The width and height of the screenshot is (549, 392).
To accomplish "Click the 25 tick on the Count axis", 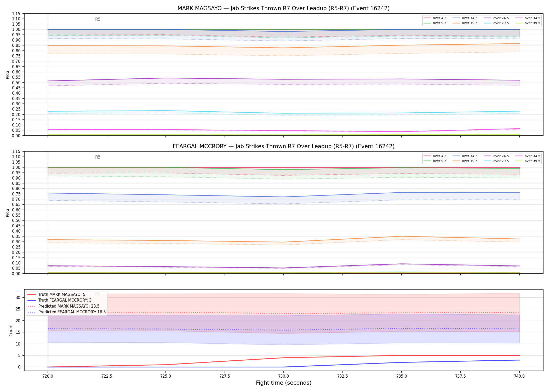I will coord(18,309).
